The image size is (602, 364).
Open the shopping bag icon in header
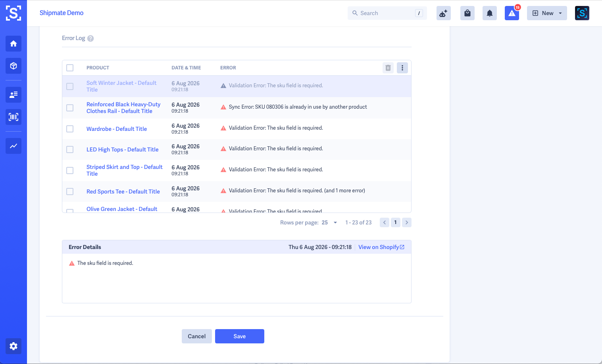pyautogui.click(x=467, y=13)
